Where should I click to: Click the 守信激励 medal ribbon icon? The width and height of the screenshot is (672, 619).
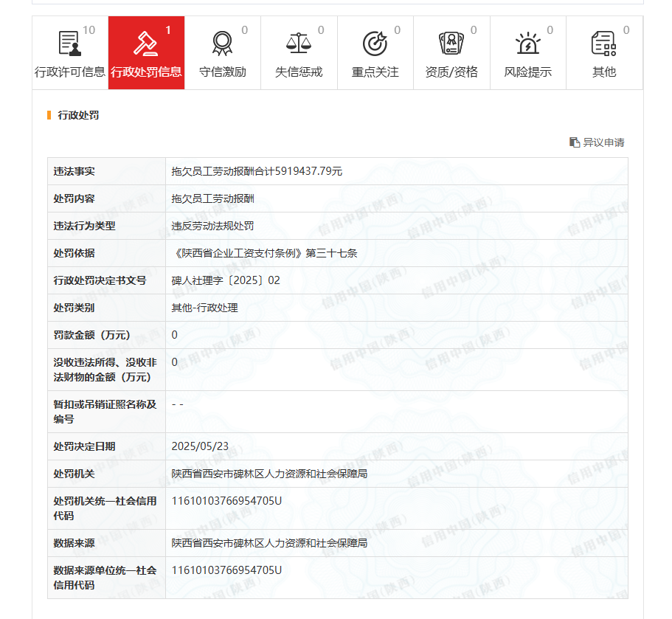[223, 44]
